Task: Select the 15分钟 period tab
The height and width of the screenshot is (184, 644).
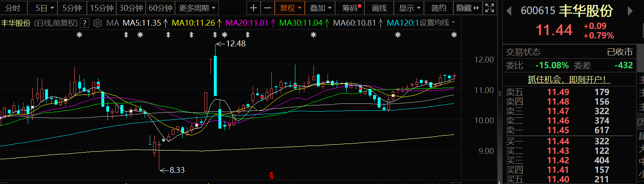Action: click(101, 8)
